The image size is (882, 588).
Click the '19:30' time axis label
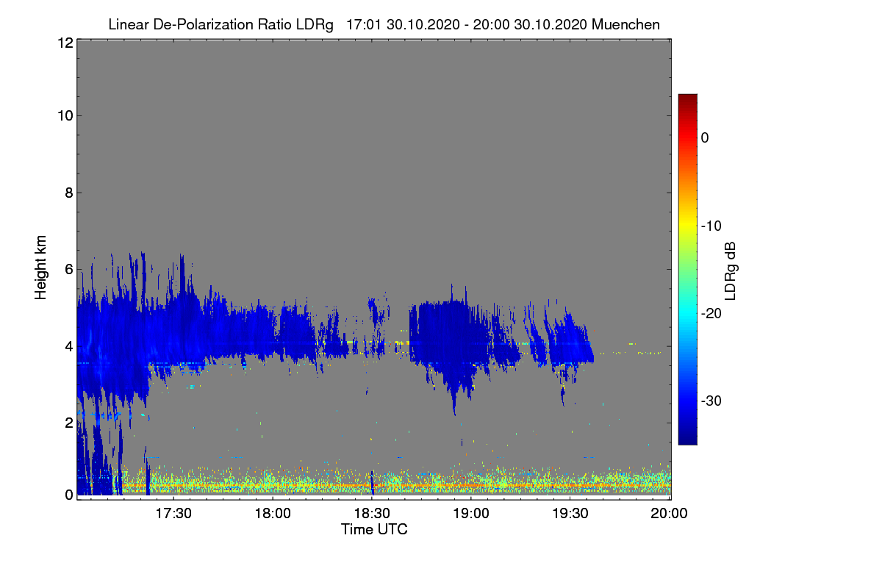tap(571, 514)
